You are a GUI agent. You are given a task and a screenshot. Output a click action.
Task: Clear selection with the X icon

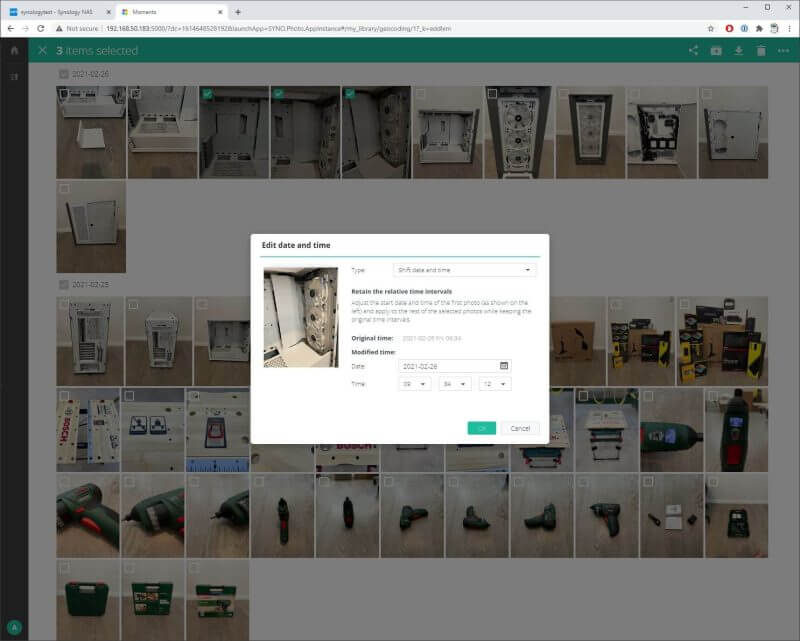(x=42, y=50)
